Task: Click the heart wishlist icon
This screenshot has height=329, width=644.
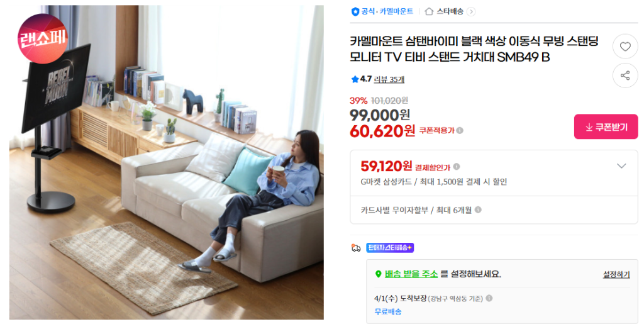Action: click(x=625, y=47)
